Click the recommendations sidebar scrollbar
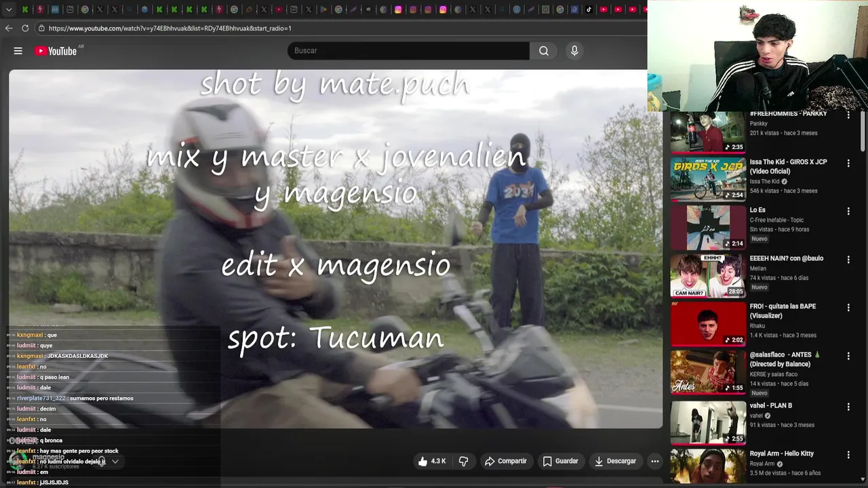868x488 pixels. click(x=863, y=132)
